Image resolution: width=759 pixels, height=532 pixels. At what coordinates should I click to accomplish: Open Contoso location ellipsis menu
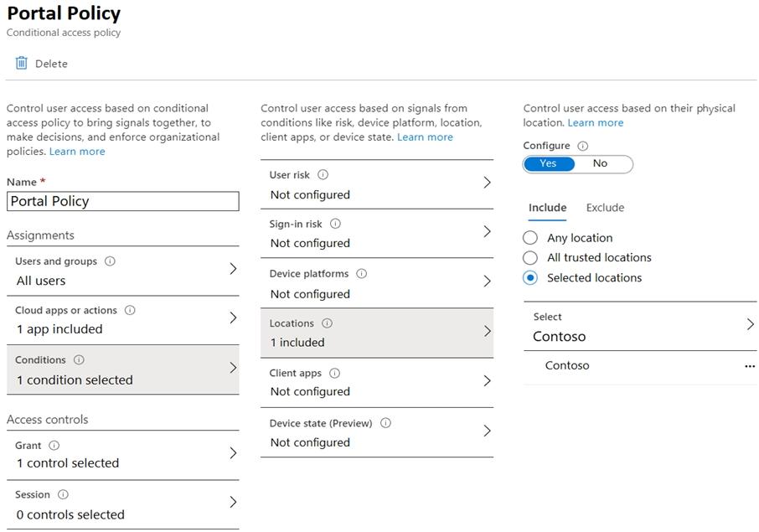[x=749, y=366]
